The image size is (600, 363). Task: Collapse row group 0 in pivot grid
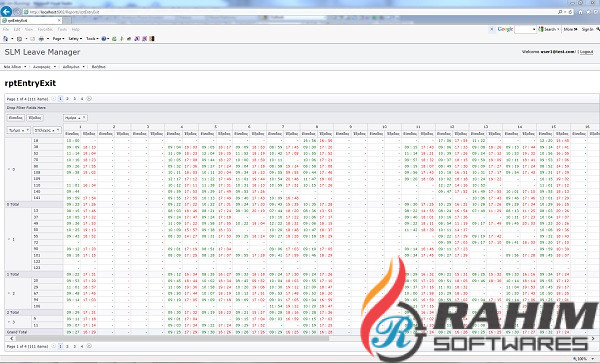pos(9,169)
